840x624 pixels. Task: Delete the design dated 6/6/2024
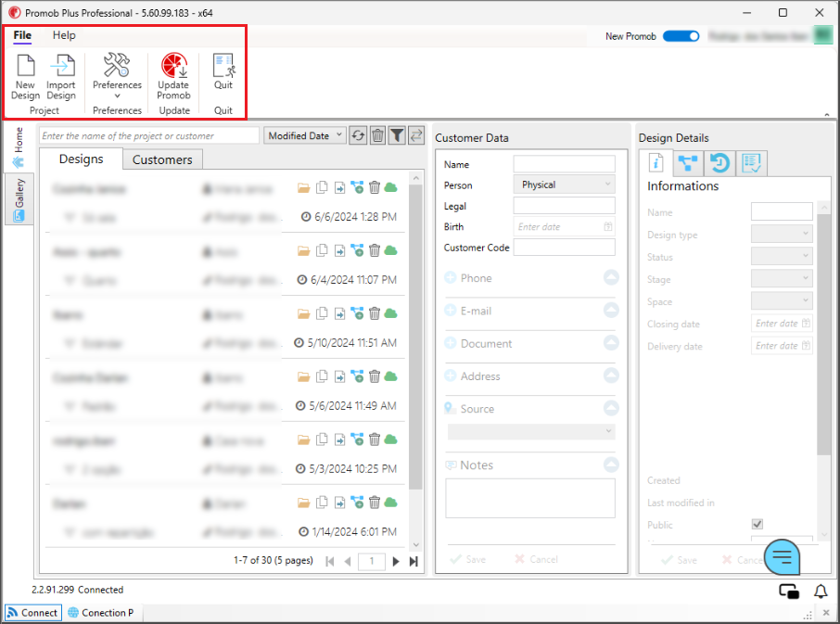click(x=375, y=187)
